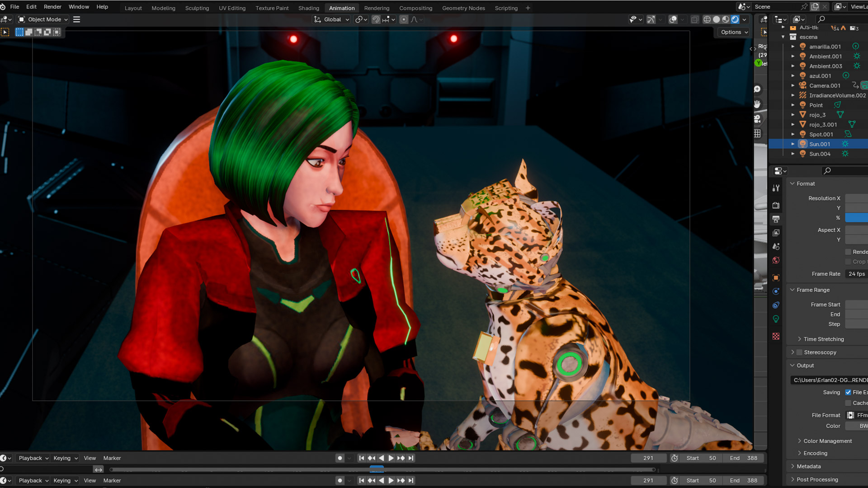Open the viewport Options dropdown
The height and width of the screenshot is (488, 868).
(734, 32)
